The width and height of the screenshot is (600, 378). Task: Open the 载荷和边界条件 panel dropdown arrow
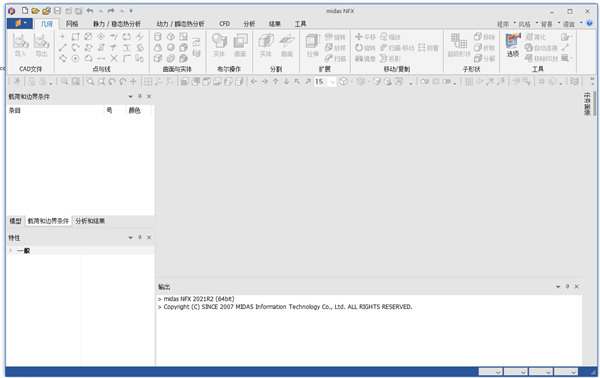point(130,97)
